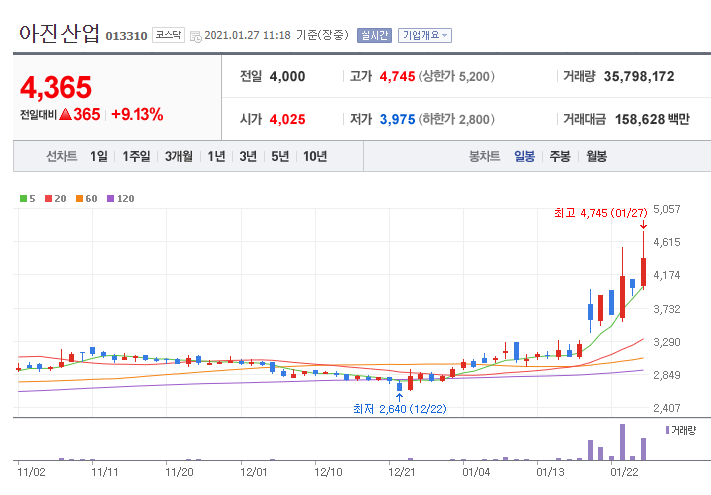Select the 1주일 line chart period
The height and width of the screenshot is (495, 711).
tap(136, 156)
